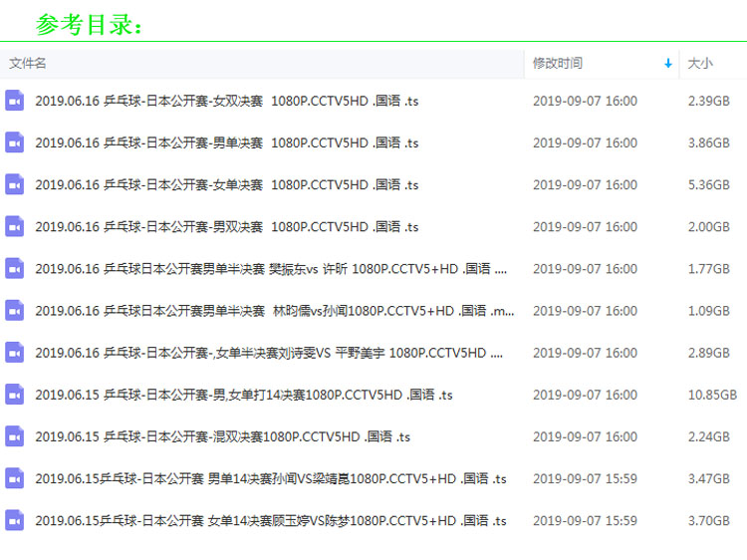
Task: Click video icon for 男双决赛 file
Action: point(15,226)
